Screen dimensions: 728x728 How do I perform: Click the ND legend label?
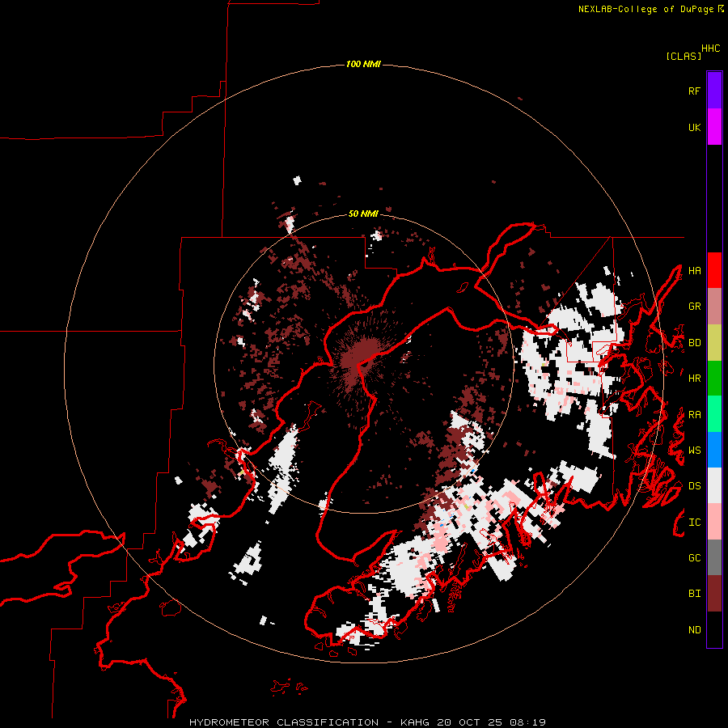coord(694,630)
